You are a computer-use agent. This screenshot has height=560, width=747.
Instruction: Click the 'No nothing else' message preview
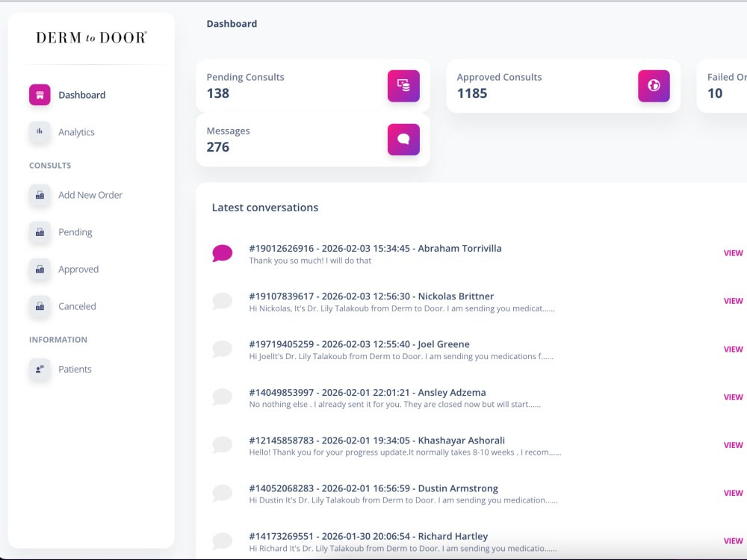[395, 404]
